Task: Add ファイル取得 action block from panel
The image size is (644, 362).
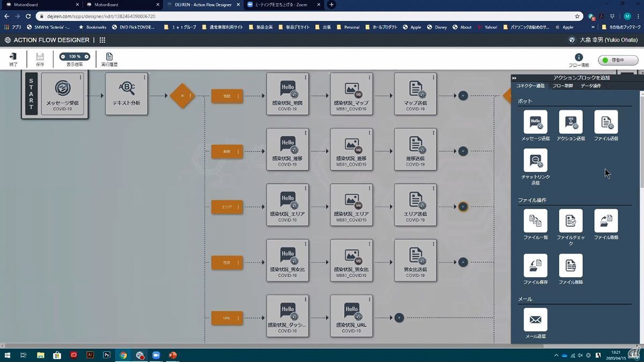Action: 606,220
